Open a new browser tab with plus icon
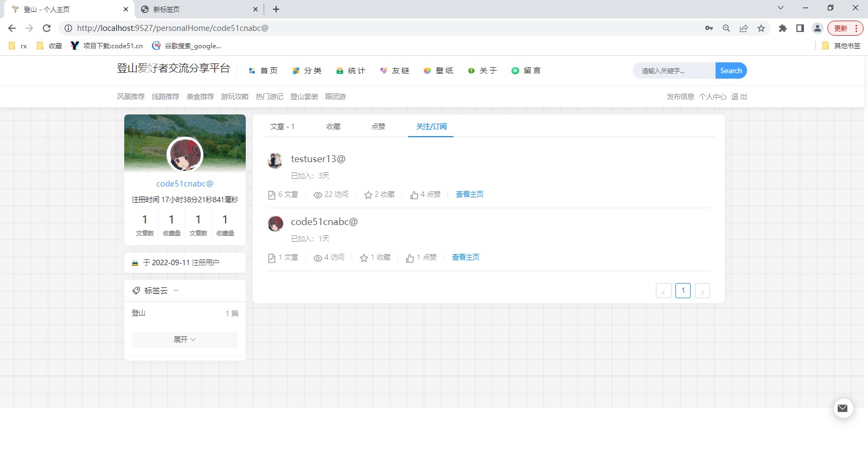Image resolution: width=868 pixels, height=462 pixels. 276,9
